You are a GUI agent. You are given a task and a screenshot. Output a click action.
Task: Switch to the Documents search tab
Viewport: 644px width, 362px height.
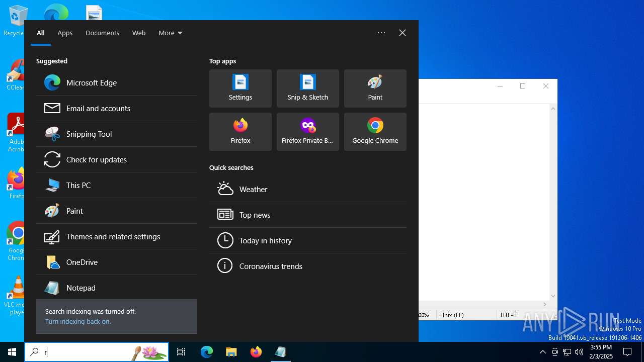pyautogui.click(x=102, y=33)
